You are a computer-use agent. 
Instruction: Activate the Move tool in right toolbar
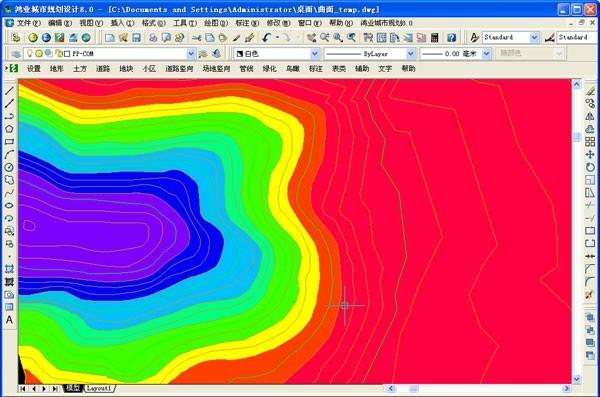pyautogui.click(x=590, y=154)
